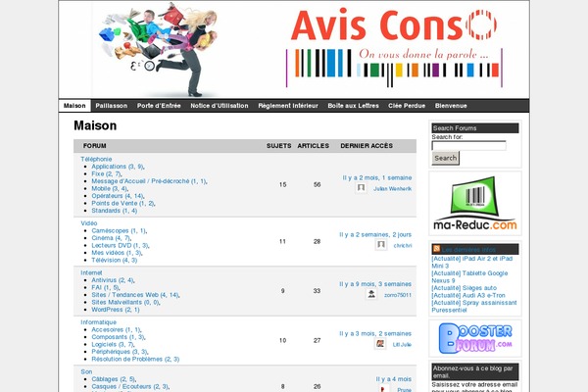
Task: Open Audi A3 e-Tron article
Action: [x=468, y=295]
